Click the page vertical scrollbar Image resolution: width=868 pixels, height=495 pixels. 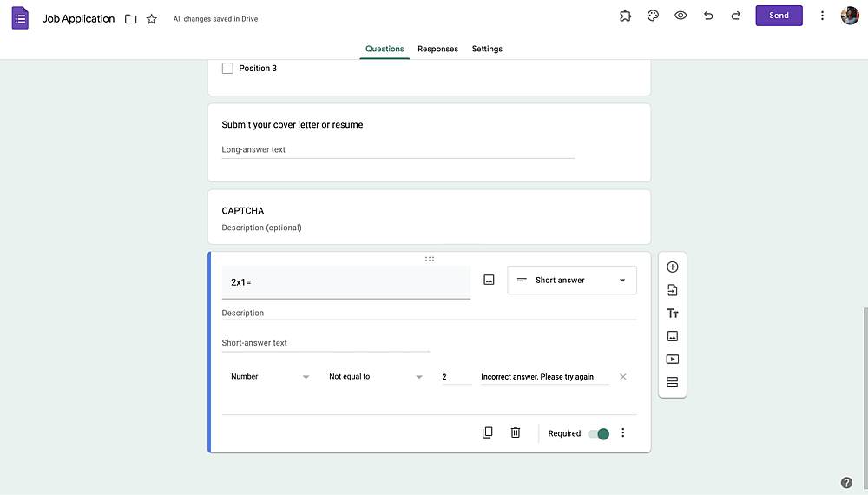(x=865, y=396)
